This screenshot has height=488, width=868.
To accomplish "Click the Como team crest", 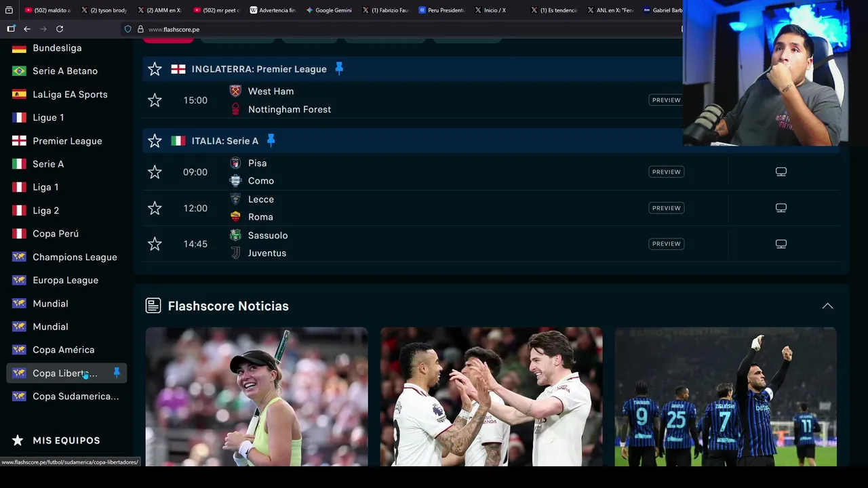I will (x=235, y=181).
